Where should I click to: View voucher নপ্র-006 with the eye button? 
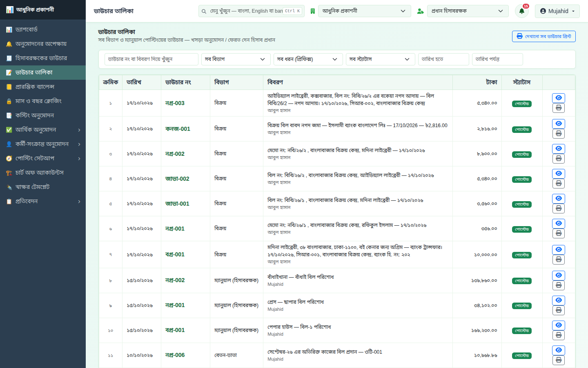[559, 350]
